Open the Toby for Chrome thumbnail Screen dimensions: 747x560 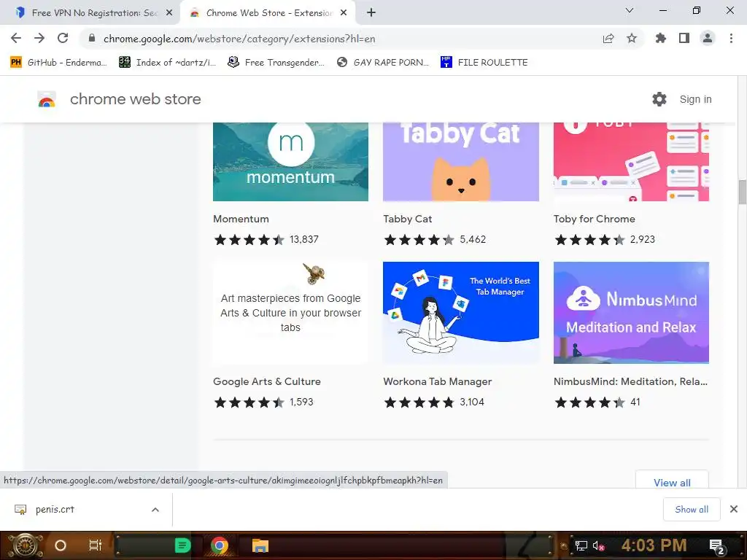click(631, 161)
